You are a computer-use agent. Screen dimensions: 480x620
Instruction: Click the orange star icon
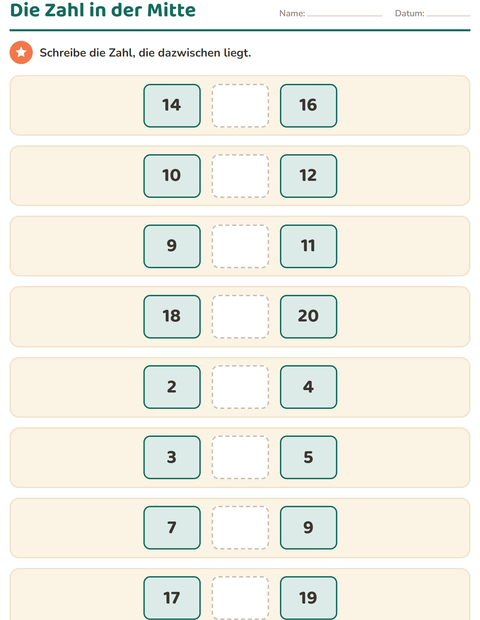pyautogui.click(x=21, y=52)
